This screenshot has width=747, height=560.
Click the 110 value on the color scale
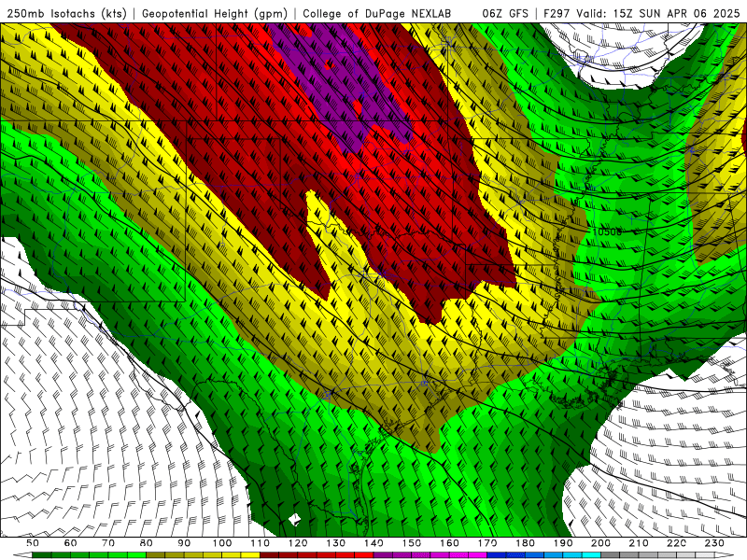click(x=261, y=543)
